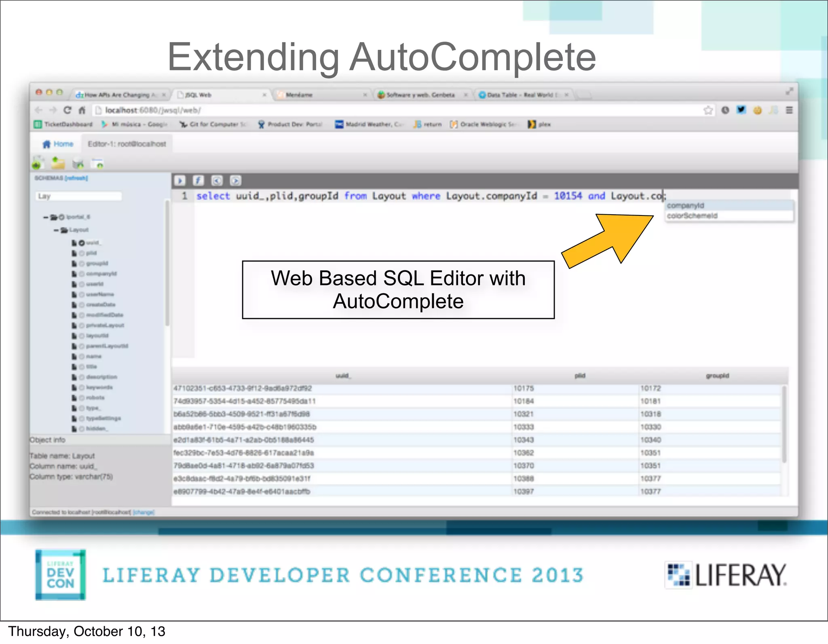Viewport: 828px width, 644px height.
Task: Click the previous query arrow icon
Action: pos(217,180)
